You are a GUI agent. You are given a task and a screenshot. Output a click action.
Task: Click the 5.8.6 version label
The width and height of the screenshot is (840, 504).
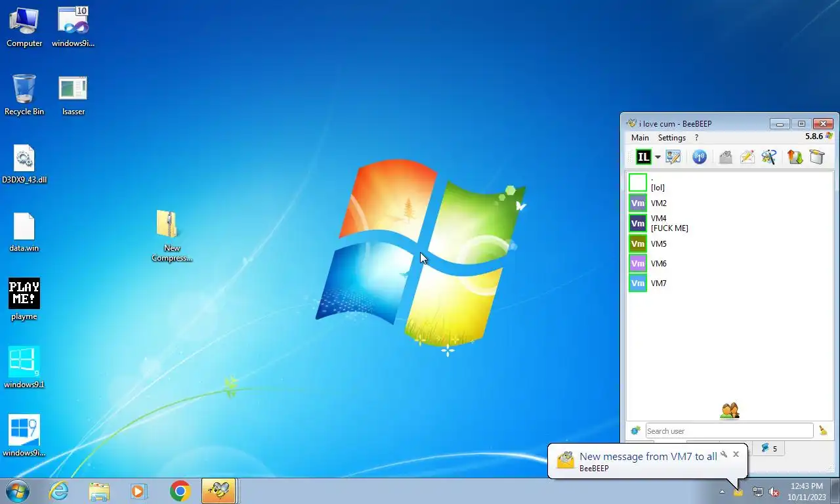tap(814, 136)
